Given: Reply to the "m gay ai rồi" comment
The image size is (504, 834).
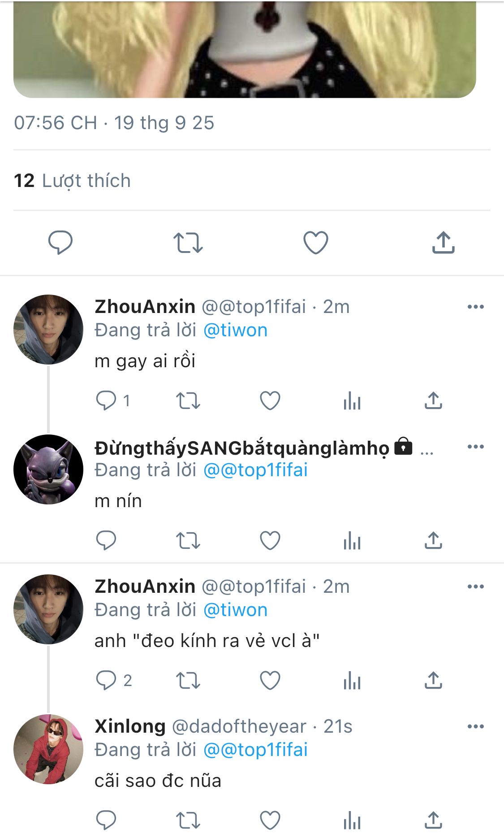Looking at the screenshot, I should click(x=107, y=401).
